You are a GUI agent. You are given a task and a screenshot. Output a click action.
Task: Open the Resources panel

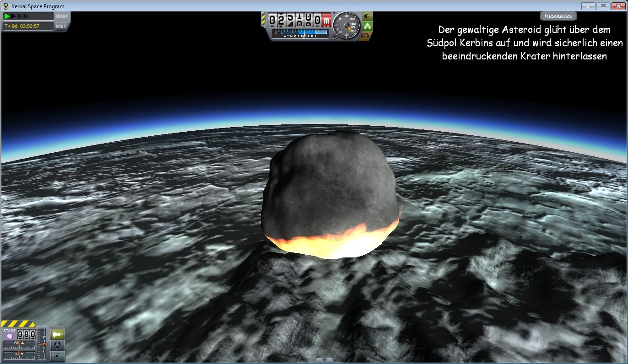click(x=558, y=16)
